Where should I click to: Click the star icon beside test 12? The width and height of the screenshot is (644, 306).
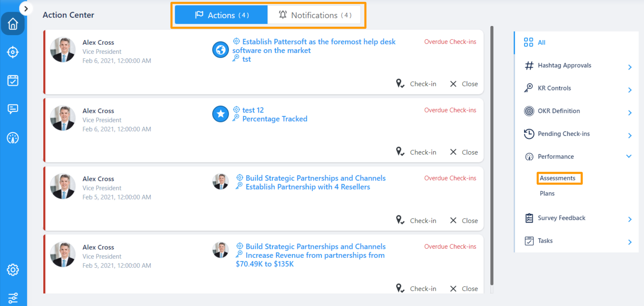(x=220, y=114)
